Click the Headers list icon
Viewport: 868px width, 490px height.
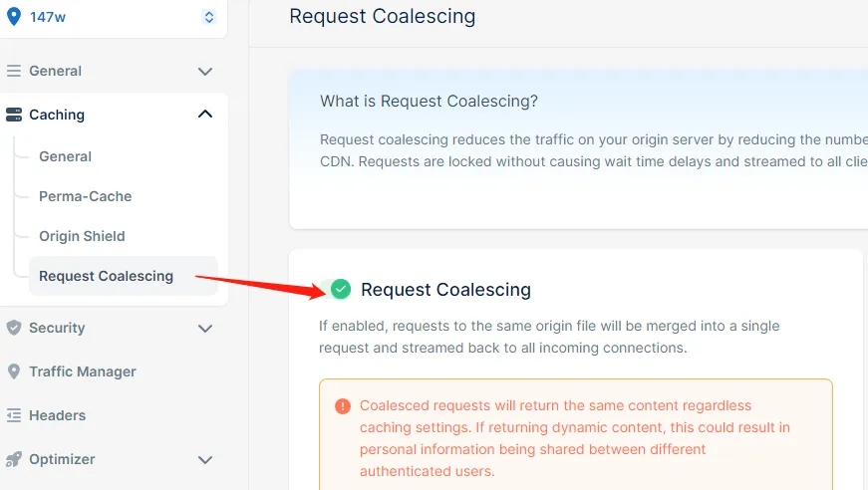coord(14,415)
